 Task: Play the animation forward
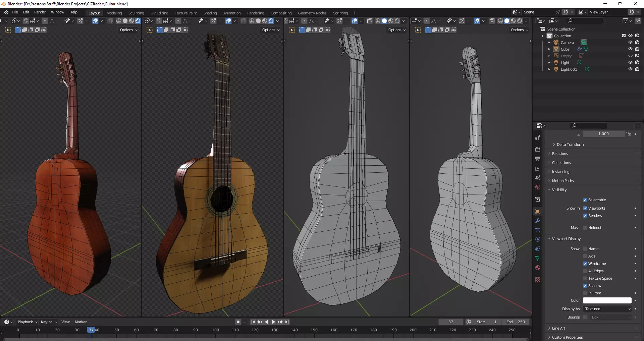[x=273, y=322]
